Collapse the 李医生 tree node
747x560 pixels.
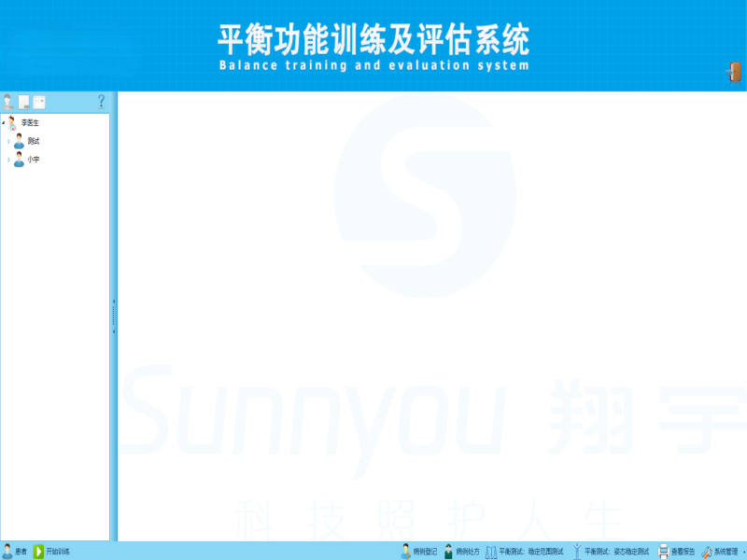click(4, 122)
